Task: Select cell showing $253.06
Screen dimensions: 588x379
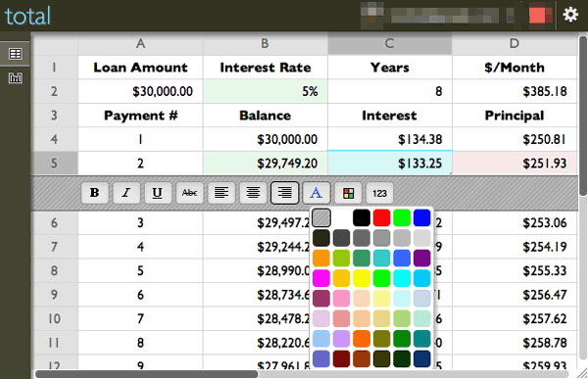Action: [x=514, y=223]
